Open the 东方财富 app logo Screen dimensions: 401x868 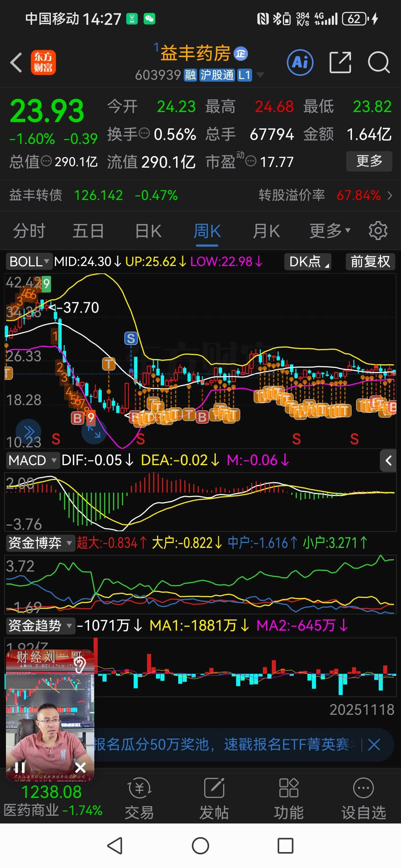pos(43,62)
